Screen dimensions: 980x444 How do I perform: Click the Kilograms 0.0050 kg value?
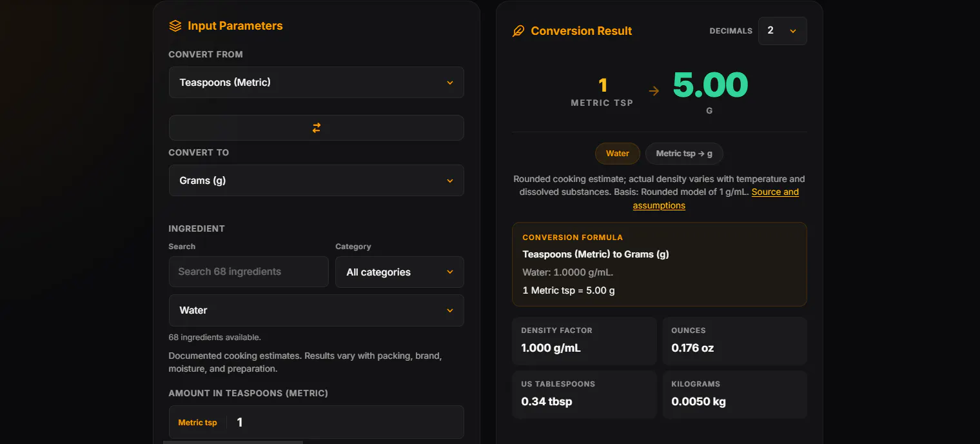click(x=698, y=401)
